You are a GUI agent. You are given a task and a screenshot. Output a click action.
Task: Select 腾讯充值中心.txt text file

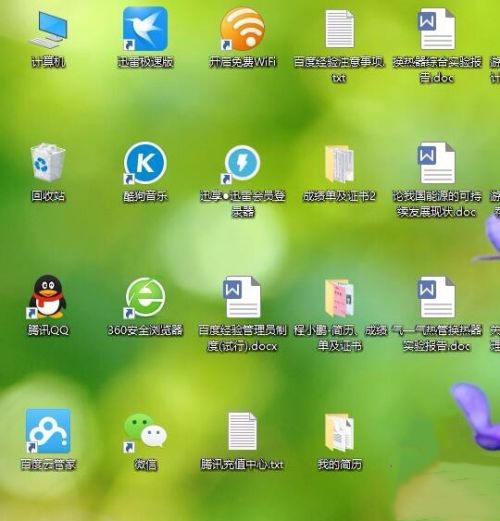[242, 431]
